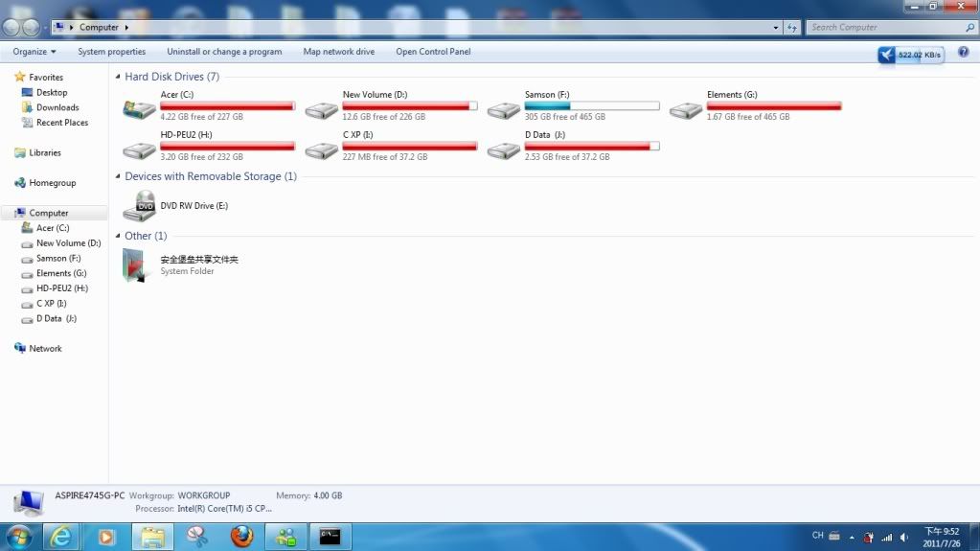Select the Elements (G:) drive icon
This screenshot has width=980, height=551.
(686, 108)
